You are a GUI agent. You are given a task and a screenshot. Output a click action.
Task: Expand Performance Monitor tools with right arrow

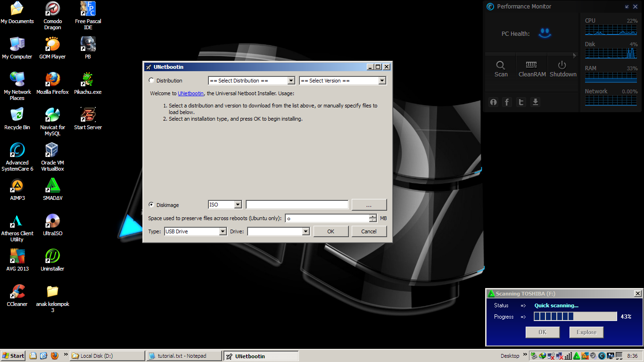pyautogui.click(x=574, y=56)
